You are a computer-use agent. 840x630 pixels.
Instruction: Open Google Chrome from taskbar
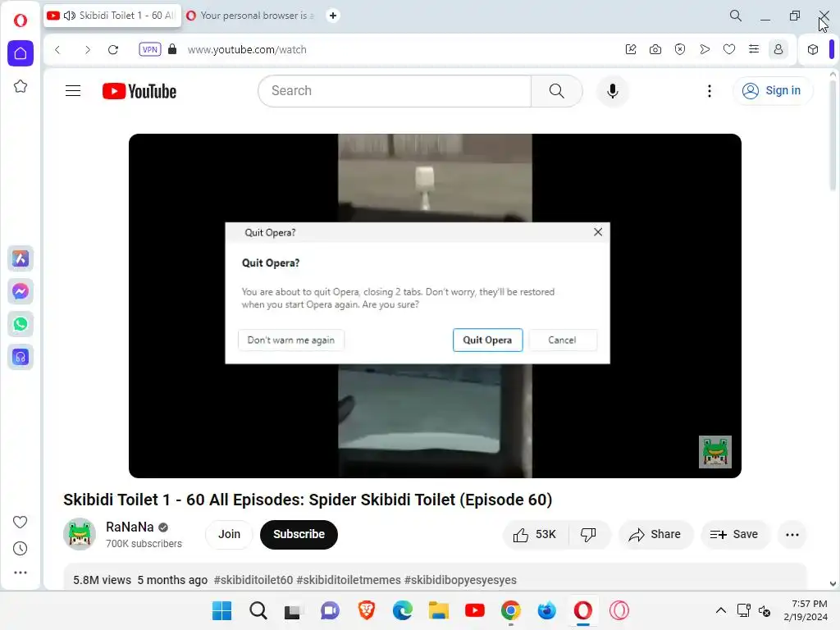[510, 610]
